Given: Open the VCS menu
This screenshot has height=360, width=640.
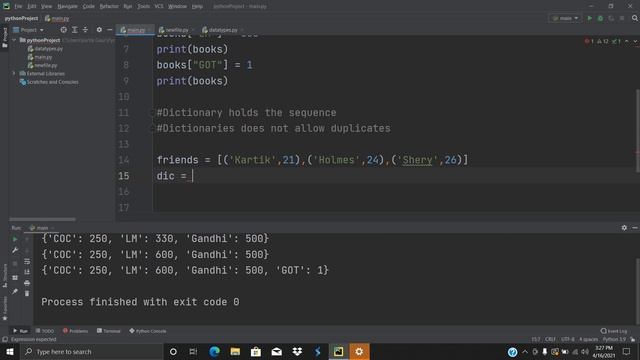Looking at the screenshot, I should pyautogui.click(x=159, y=6).
